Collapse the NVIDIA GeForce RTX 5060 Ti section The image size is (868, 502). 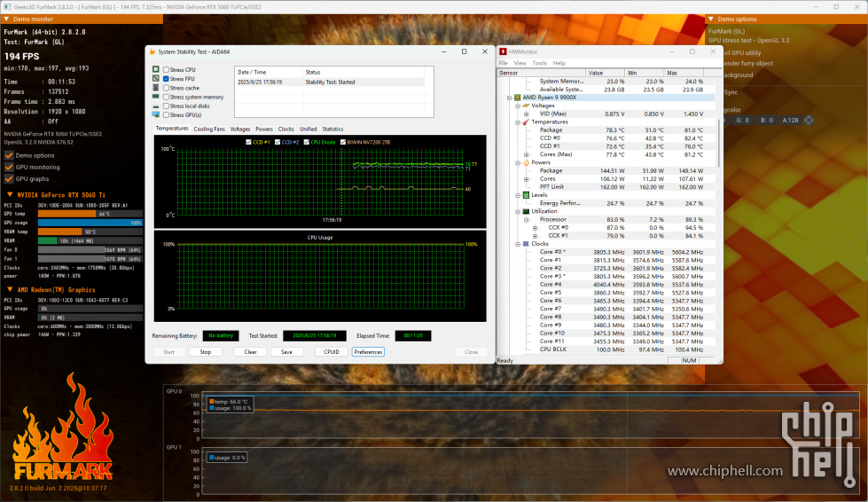10,195
